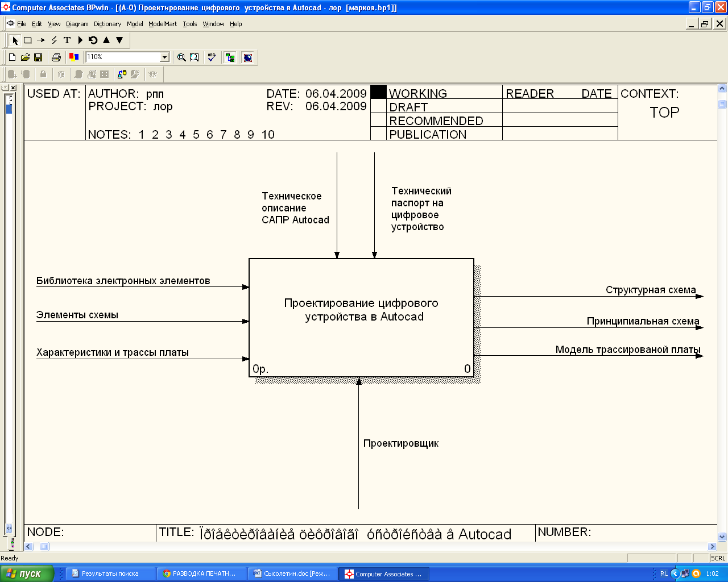
Task: Click the empty PUBLICATION status box
Action: click(x=378, y=134)
